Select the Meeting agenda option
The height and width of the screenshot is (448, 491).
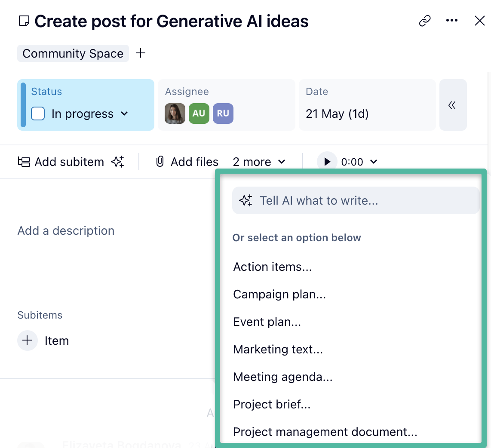tap(283, 377)
